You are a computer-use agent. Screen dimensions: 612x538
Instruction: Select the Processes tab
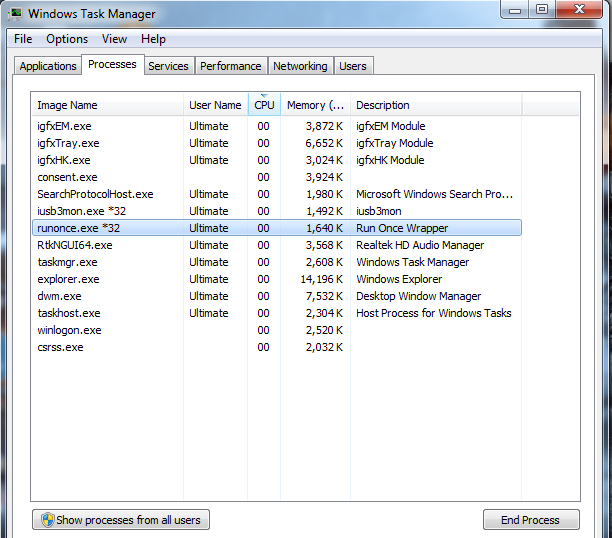coord(112,64)
